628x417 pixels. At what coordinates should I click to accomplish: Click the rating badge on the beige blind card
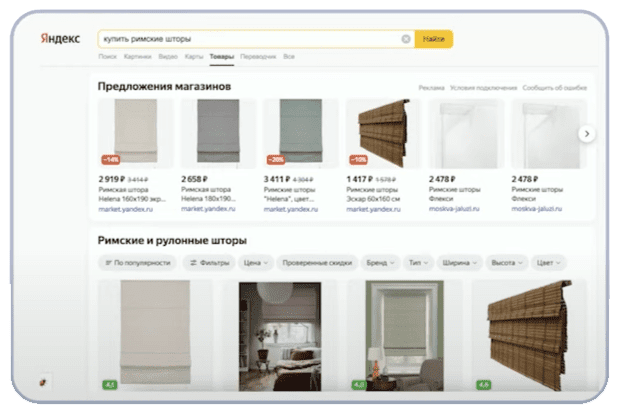pyautogui.click(x=110, y=385)
